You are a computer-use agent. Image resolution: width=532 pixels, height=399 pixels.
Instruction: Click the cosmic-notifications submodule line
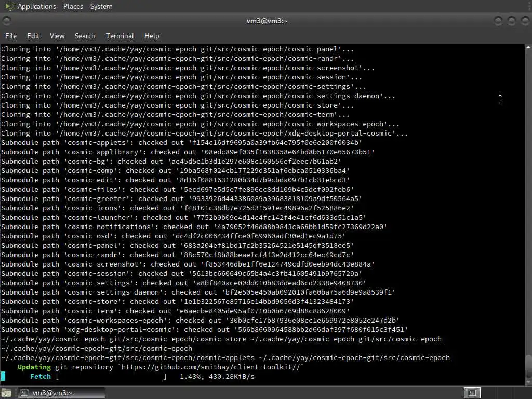[194, 227]
